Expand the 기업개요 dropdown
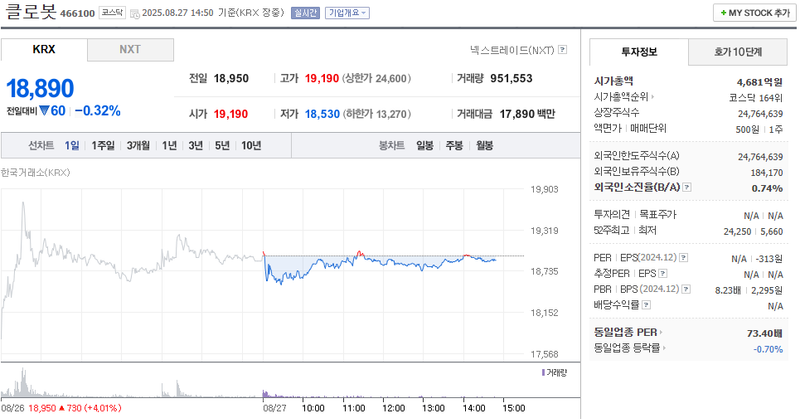The height and width of the screenshot is (419, 800). point(347,13)
